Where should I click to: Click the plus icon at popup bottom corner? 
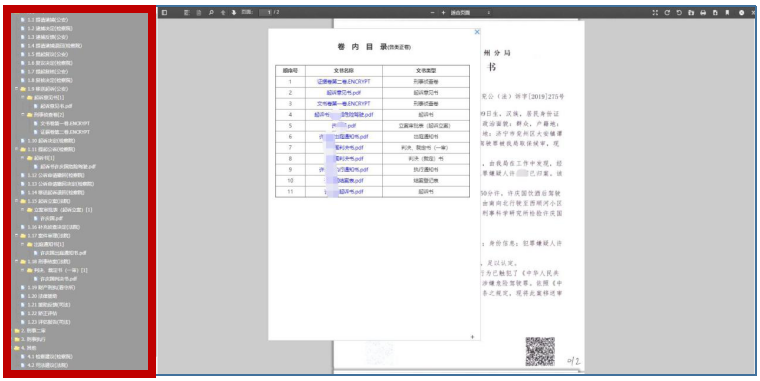473,337
